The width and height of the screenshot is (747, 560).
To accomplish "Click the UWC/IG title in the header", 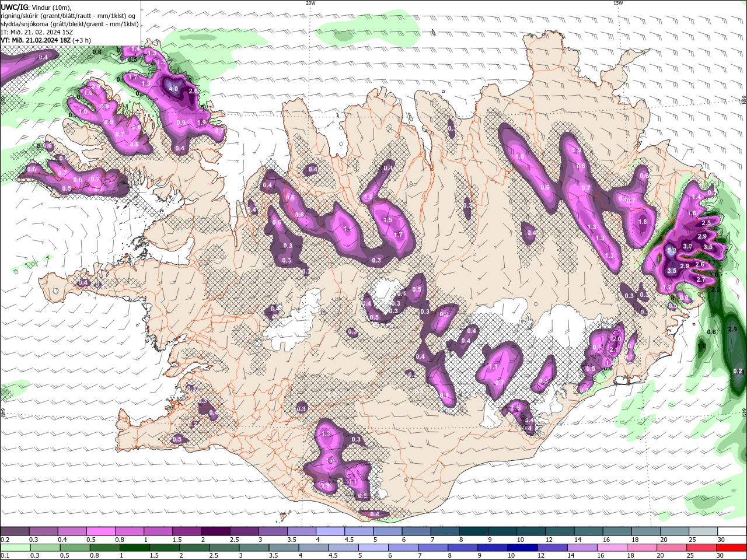I will pos(14,7).
